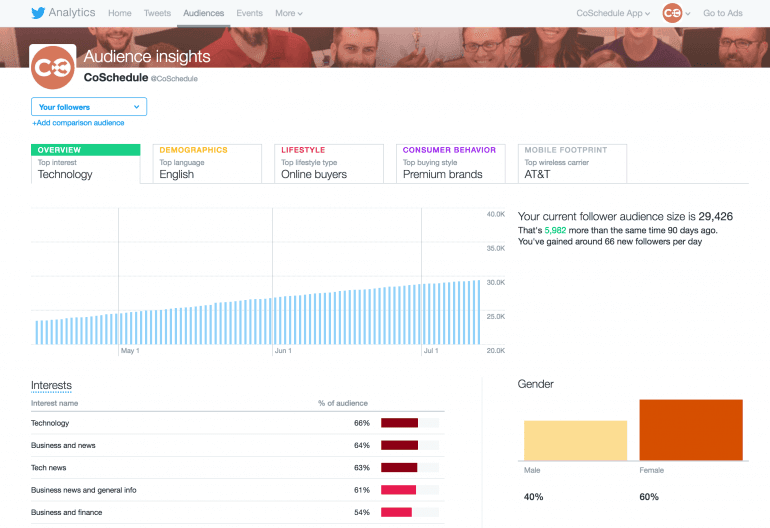This screenshot has height=528, width=770.
Task: Click the Technology interest row
Action: click(238, 423)
